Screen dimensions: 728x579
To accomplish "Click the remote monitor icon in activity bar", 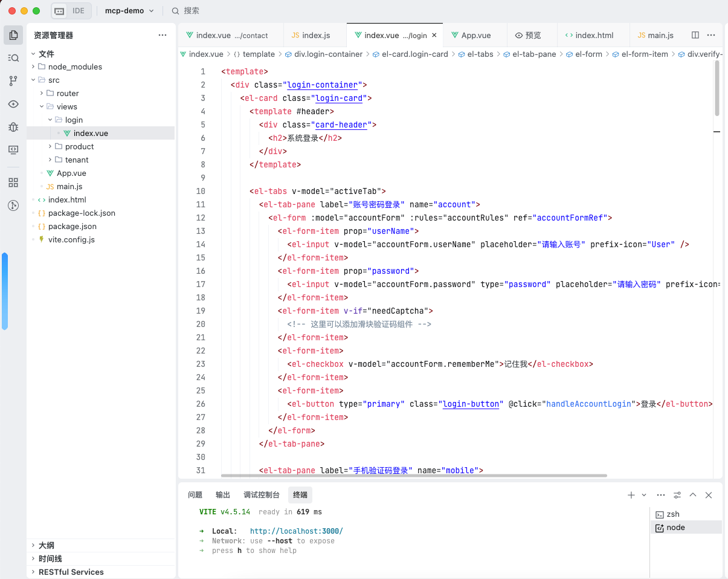I will click(13, 150).
